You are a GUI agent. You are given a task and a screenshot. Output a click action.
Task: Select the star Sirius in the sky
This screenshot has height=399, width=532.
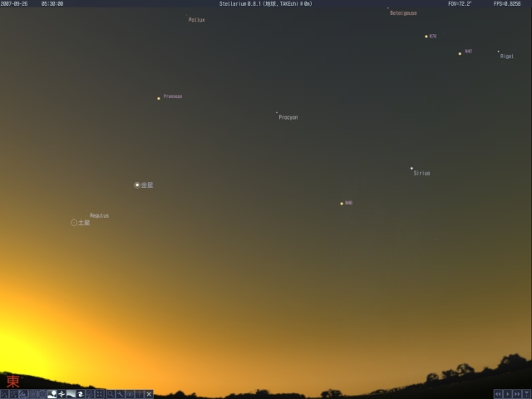point(411,168)
